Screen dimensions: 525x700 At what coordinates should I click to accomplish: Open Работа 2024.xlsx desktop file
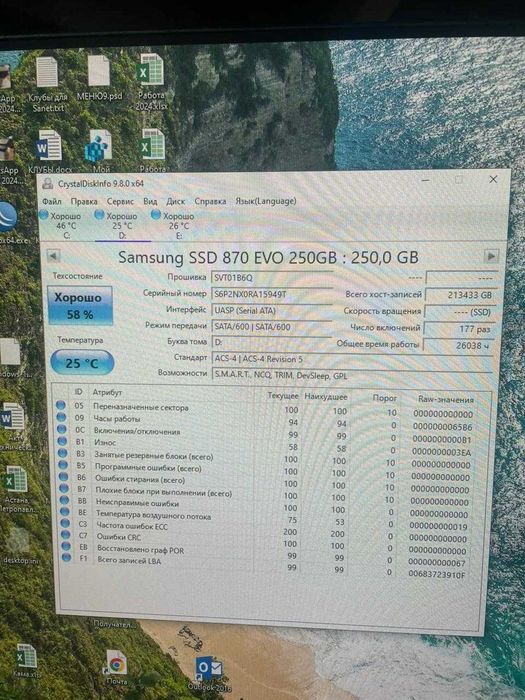click(x=152, y=82)
